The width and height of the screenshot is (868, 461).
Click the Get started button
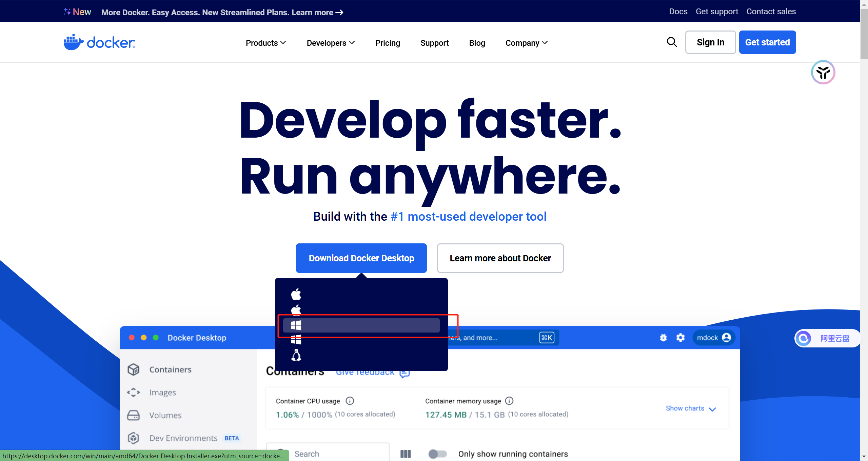click(x=767, y=42)
